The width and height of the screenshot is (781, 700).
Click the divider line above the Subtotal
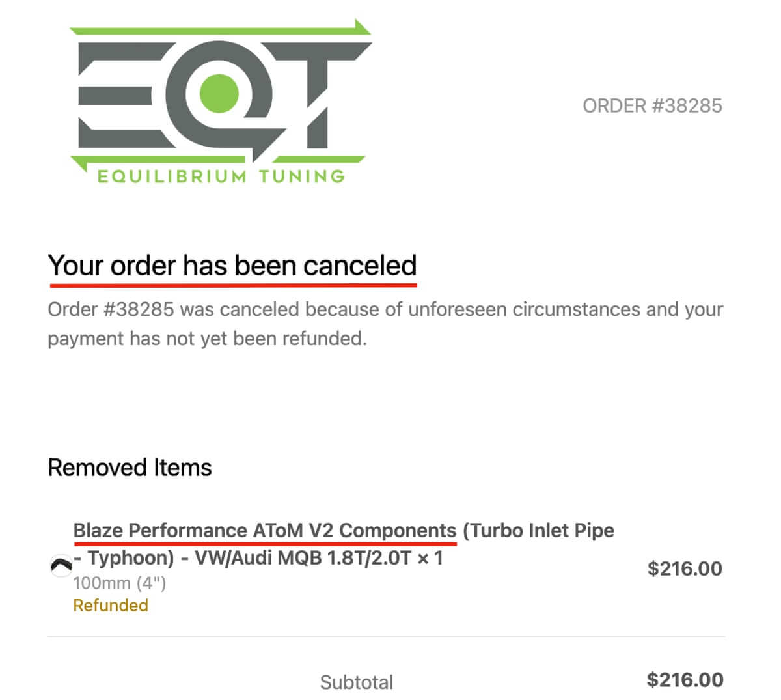385,637
